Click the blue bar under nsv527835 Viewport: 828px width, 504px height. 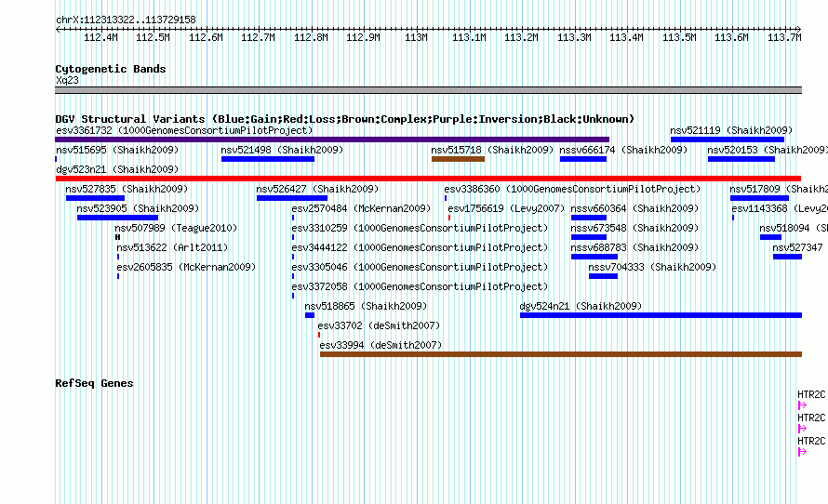coord(95,198)
